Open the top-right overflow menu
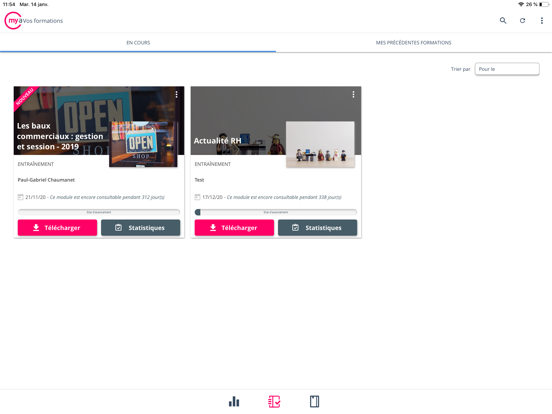The width and height of the screenshot is (552, 414). tap(541, 20)
